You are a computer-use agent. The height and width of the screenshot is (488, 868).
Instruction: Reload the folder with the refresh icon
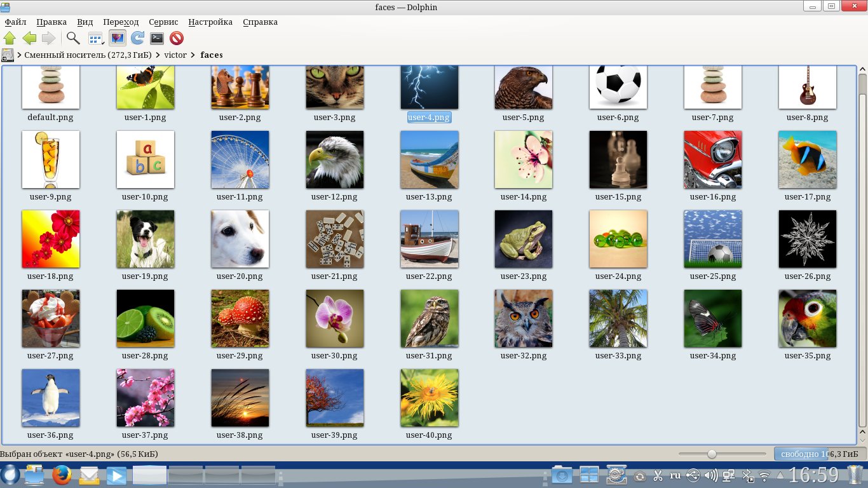137,38
